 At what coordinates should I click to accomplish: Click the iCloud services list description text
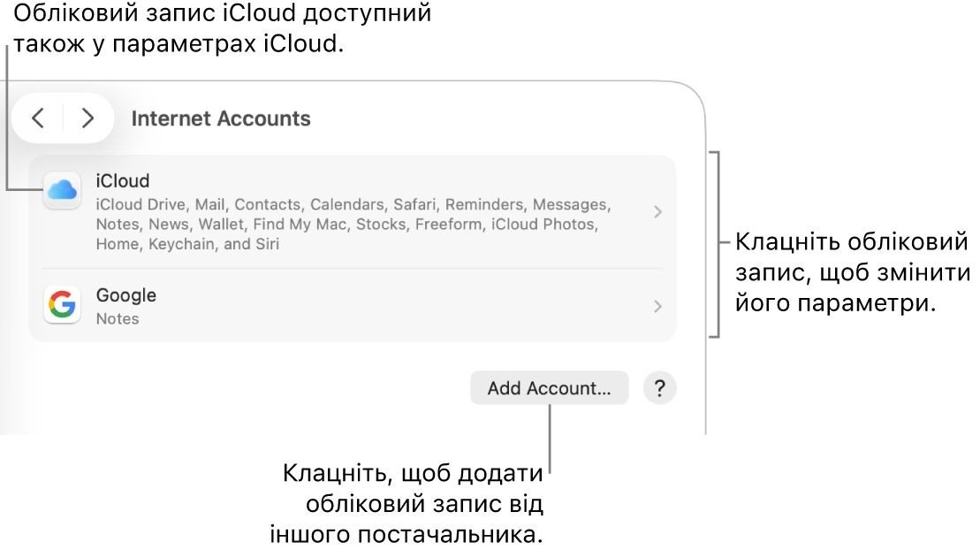pos(353,224)
